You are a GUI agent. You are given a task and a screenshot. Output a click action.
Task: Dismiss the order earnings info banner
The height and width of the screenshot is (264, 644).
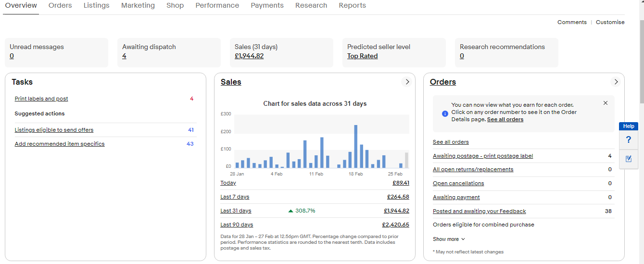pyautogui.click(x=605, y=103)
